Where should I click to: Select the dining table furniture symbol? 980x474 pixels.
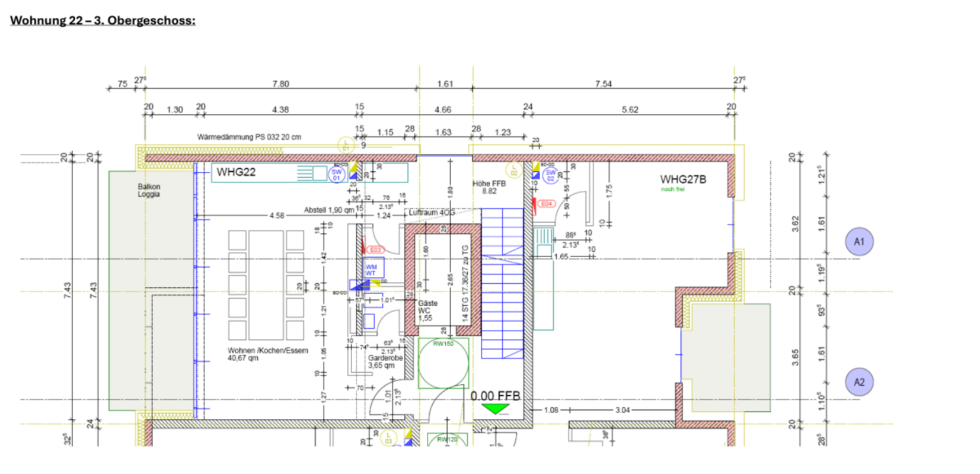266,286
